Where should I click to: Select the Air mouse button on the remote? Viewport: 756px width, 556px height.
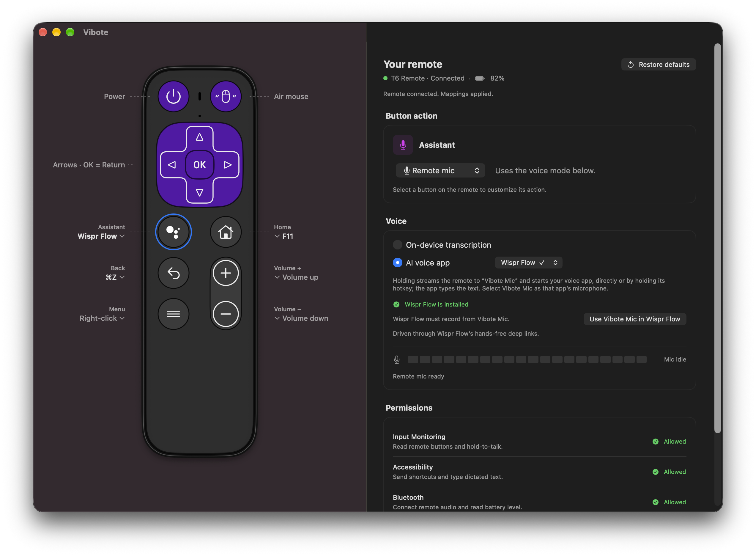coord(226,96)
